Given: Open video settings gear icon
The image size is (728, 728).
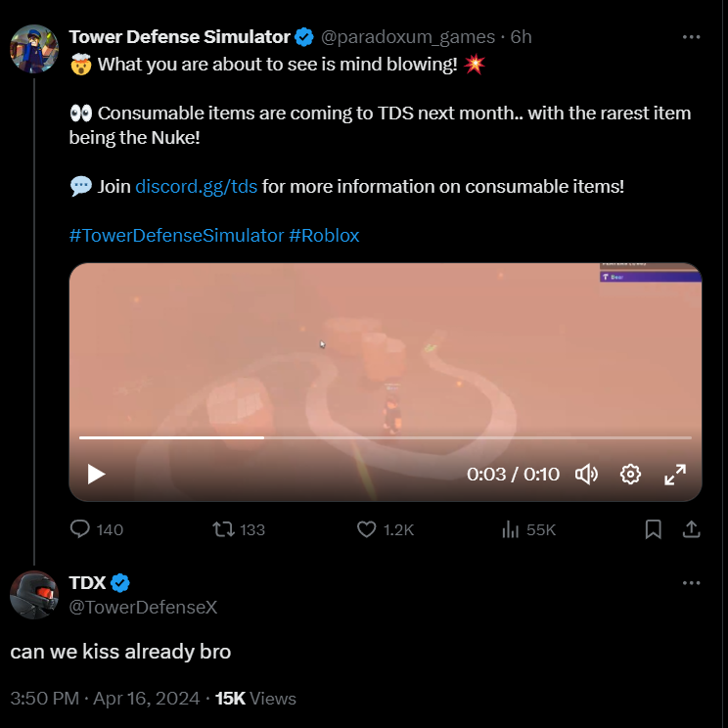Looking at the screenshot, I should (x=630, y=474).
